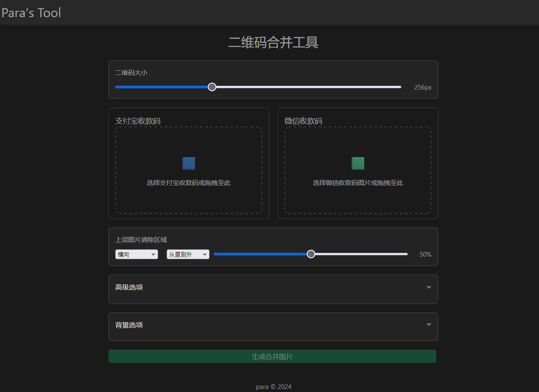Expand the 背景选项 section chevron
Screen dimensions: 539x392
coord(428,324)
